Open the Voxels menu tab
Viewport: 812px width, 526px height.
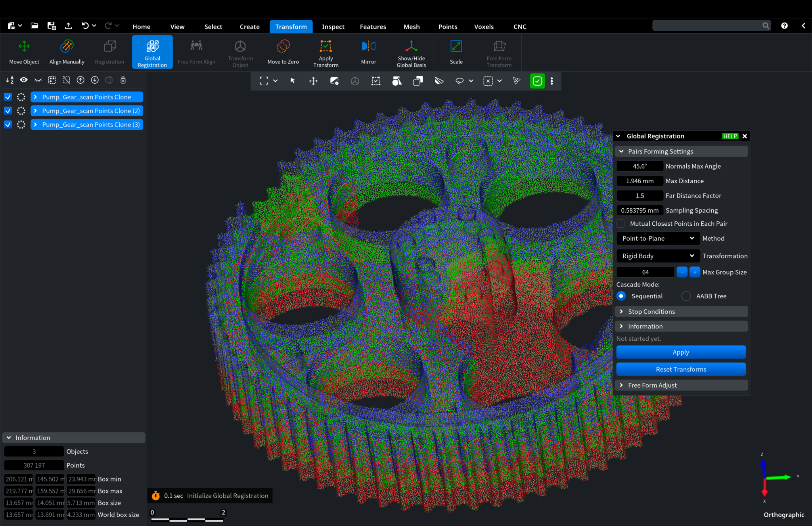click(x=484, y=27)
